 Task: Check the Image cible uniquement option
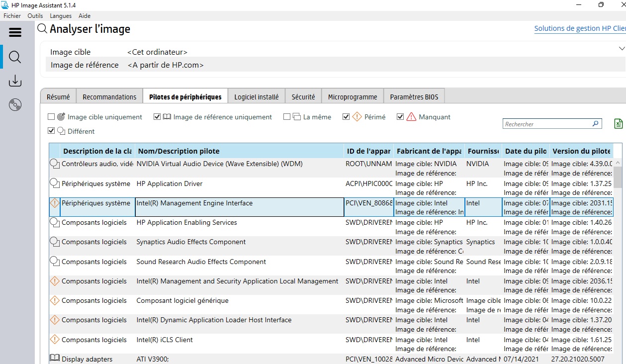coord(51,116)
